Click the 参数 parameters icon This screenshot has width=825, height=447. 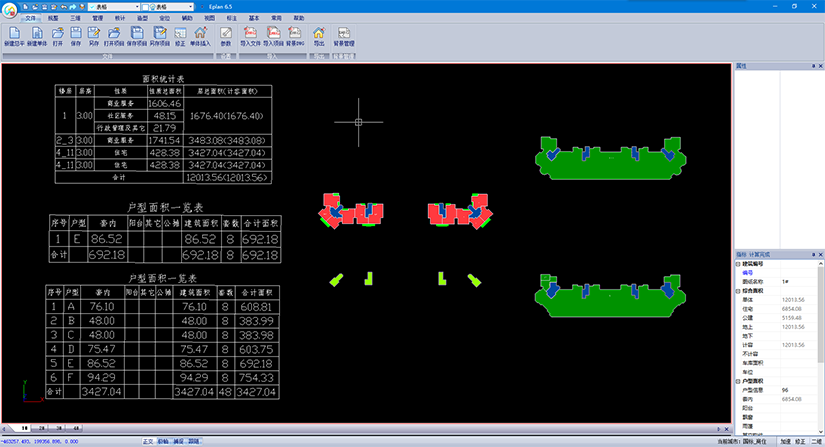(x=225, y=37)
